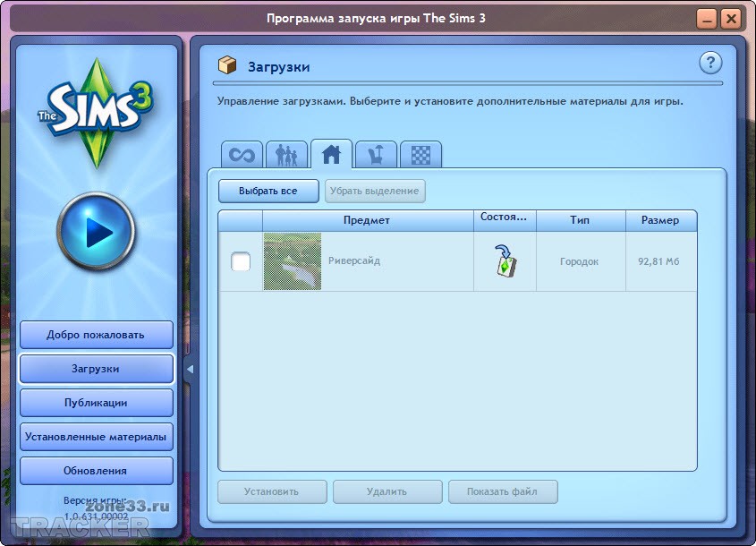Open the Добро пожаловать section

click(96, 335)
